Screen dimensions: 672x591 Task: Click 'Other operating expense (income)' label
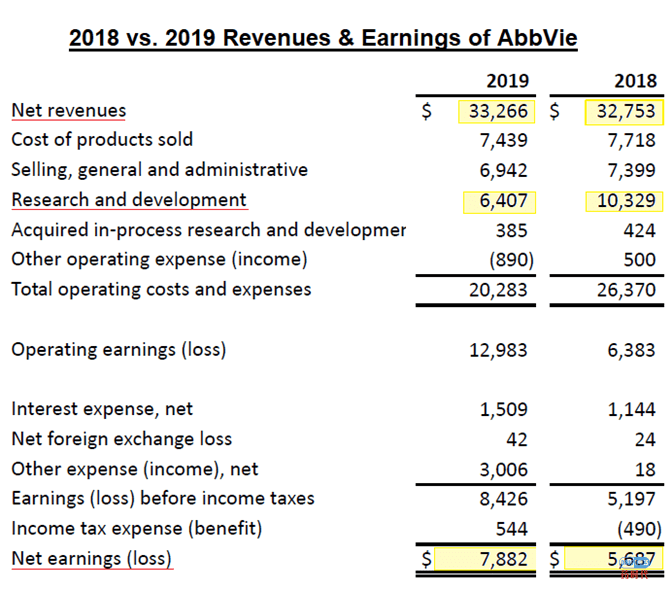coord(159,260)
